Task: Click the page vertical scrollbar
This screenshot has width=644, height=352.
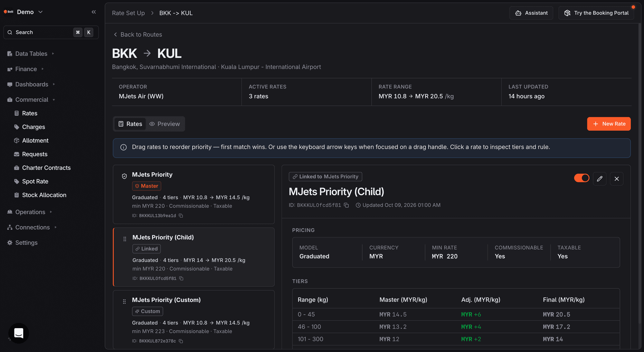Action: click(639, 174)
